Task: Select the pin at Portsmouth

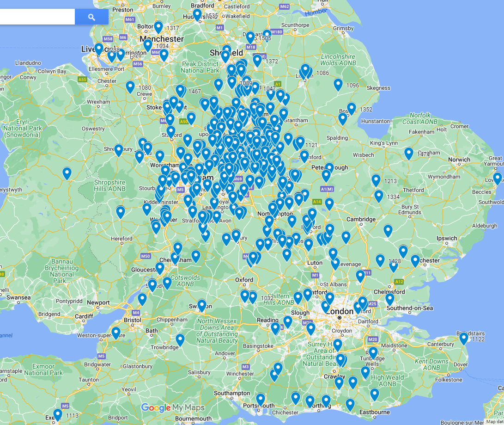Action: tap(261, 400)
